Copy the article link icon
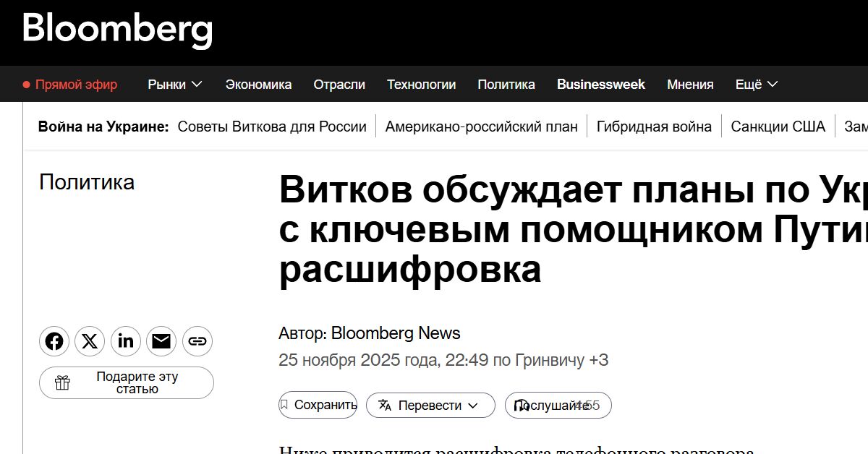868x454 pixels. click(197, 341)
